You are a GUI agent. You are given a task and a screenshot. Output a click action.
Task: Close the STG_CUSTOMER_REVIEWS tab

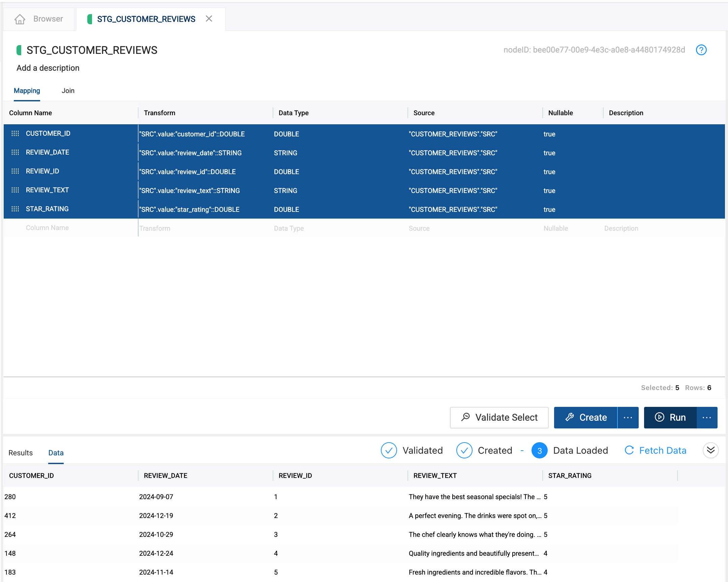click(209, 19)
